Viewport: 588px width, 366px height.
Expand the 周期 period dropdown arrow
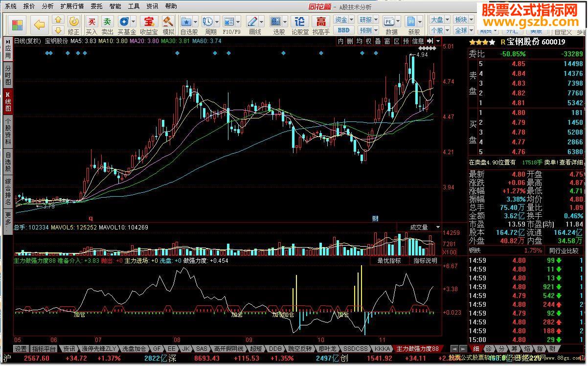(x=217, y=22)
